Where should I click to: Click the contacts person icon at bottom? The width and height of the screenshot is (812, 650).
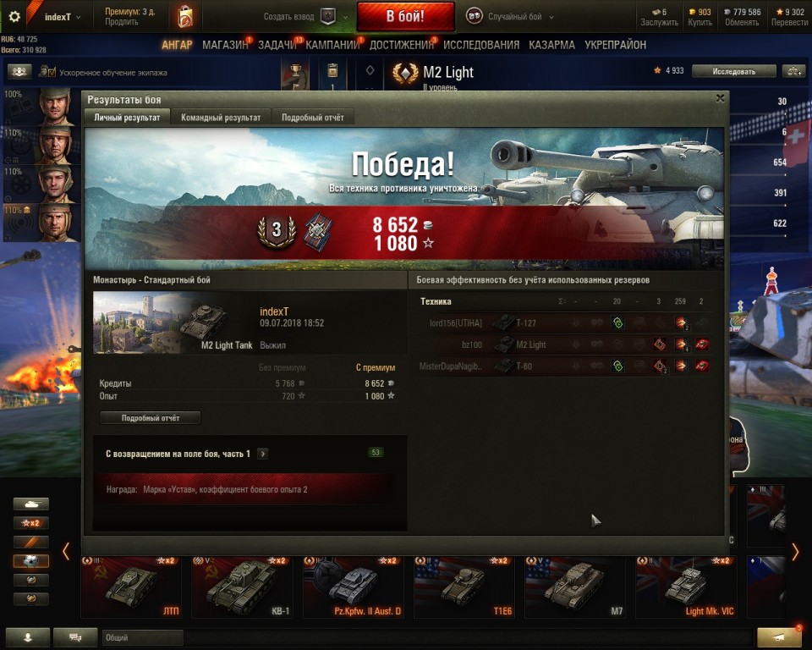[x=28, y=637]
